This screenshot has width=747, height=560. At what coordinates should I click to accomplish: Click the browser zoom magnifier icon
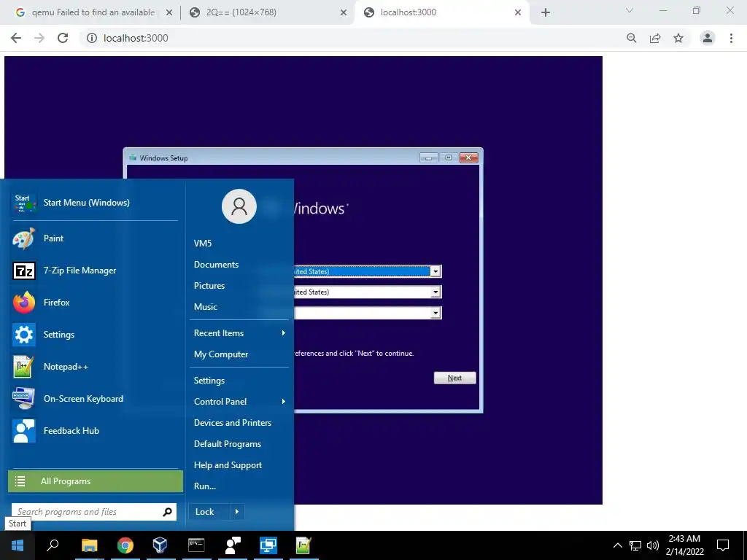(x=632, y=38)
